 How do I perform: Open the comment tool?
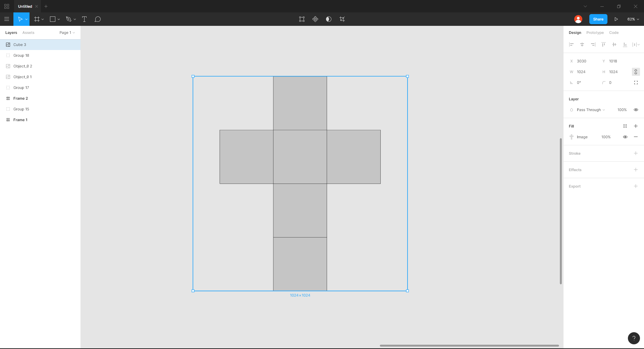coord(98,19)
